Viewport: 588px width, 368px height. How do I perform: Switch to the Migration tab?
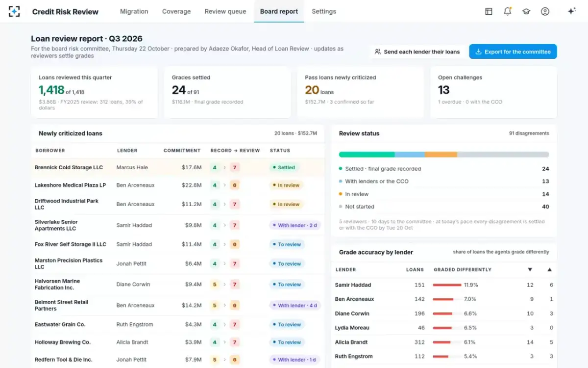(134, 11)
